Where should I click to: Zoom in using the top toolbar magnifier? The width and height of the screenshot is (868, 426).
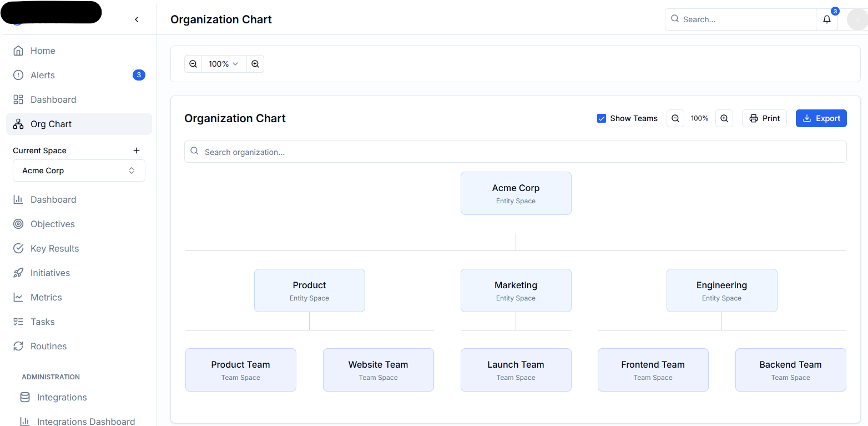[x=255, y=64]
